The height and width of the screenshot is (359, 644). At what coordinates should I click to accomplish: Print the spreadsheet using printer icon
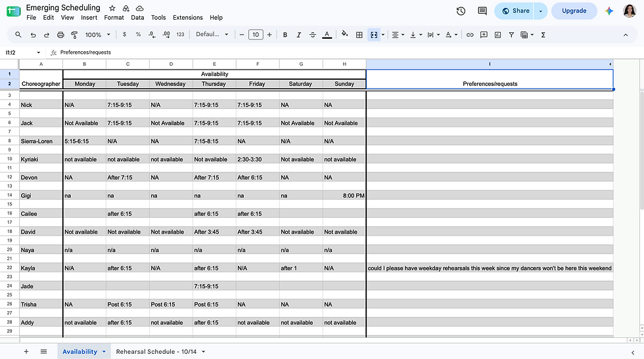pos(60,35)
